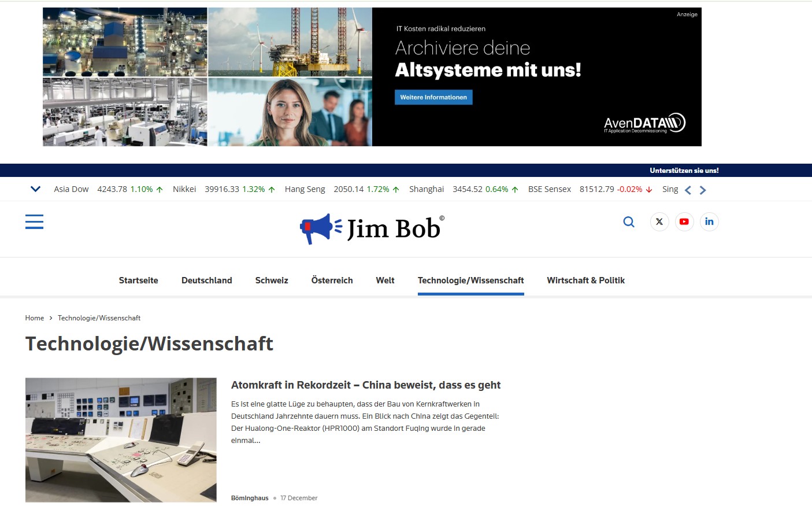Click the control room article thumbnail
The height and width of the screenshot is (506, 812).
[x=121, y=439]
